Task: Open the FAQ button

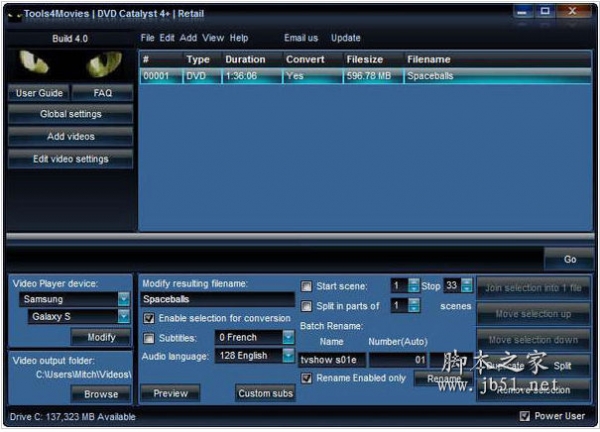Action: (x=103, y=93)
